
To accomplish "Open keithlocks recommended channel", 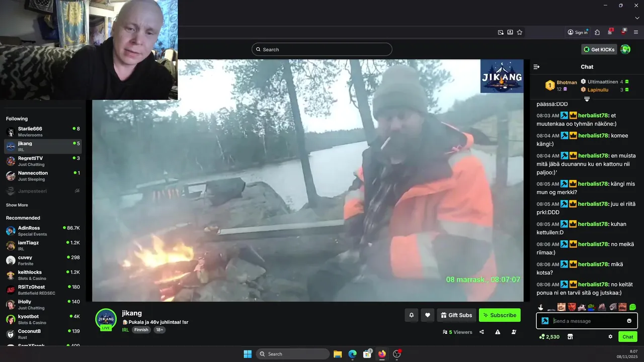I will tap(43, 275).
